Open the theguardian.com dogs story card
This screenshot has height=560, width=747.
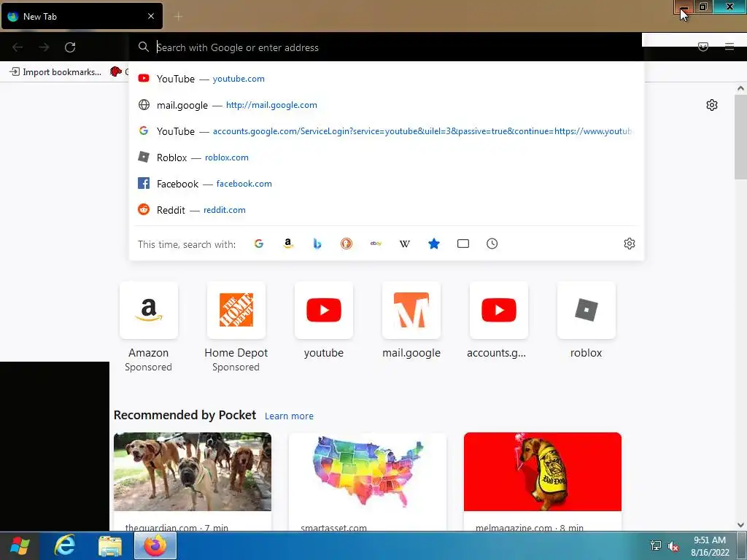tap(193, 481)
